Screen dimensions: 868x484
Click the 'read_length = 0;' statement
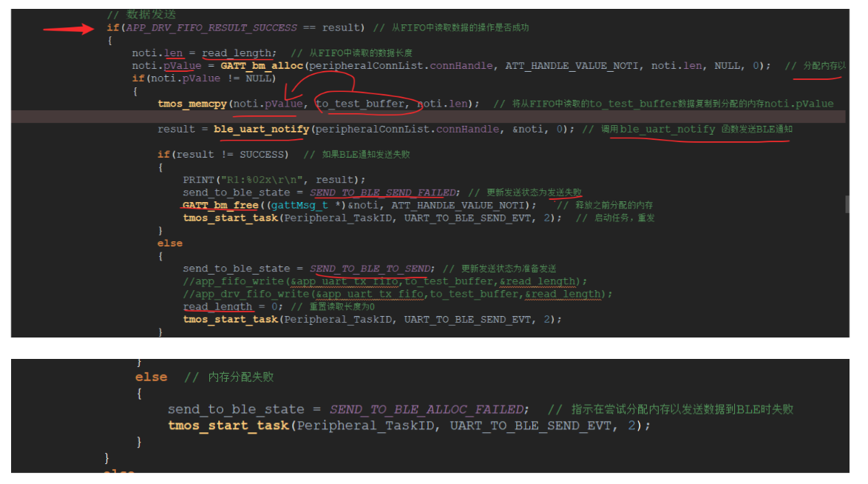pyautogui.click(x=233, y=307)
